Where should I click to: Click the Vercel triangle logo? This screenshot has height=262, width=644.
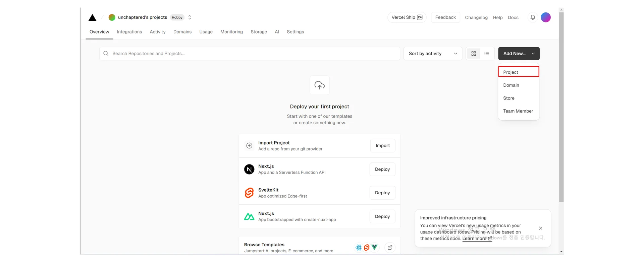click(92, 18)
